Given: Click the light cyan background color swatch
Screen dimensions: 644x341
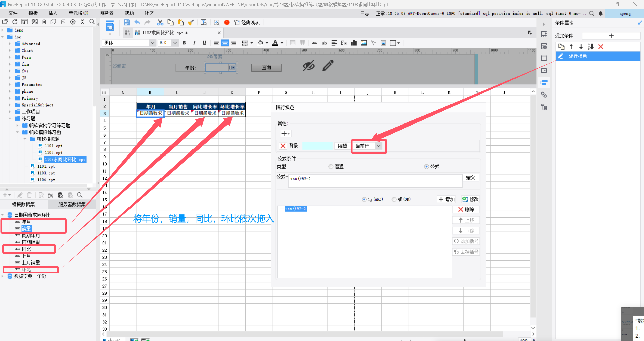Looking at the screenshot, I should [317, 146].
